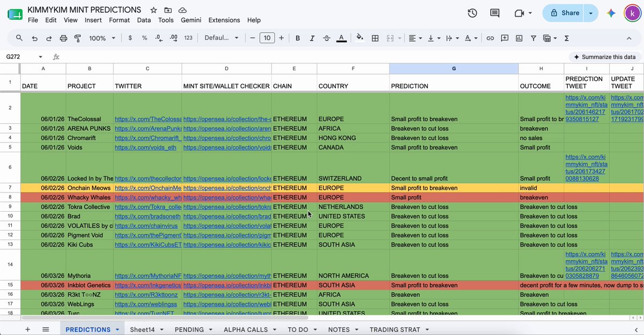
Task: Open the Share options dropdown arrow
Action: click(x=591, y=13)
